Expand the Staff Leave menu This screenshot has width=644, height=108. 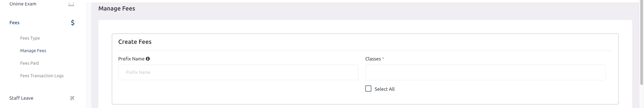21,98
